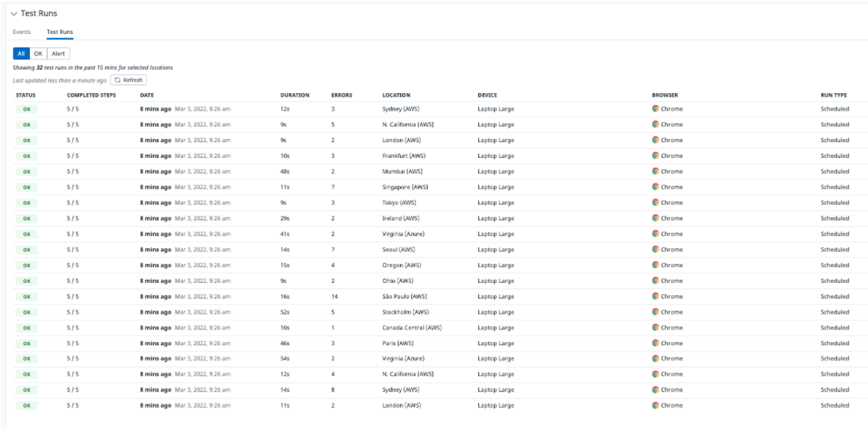Click the STATUS column header

click(x=25, y=96)
